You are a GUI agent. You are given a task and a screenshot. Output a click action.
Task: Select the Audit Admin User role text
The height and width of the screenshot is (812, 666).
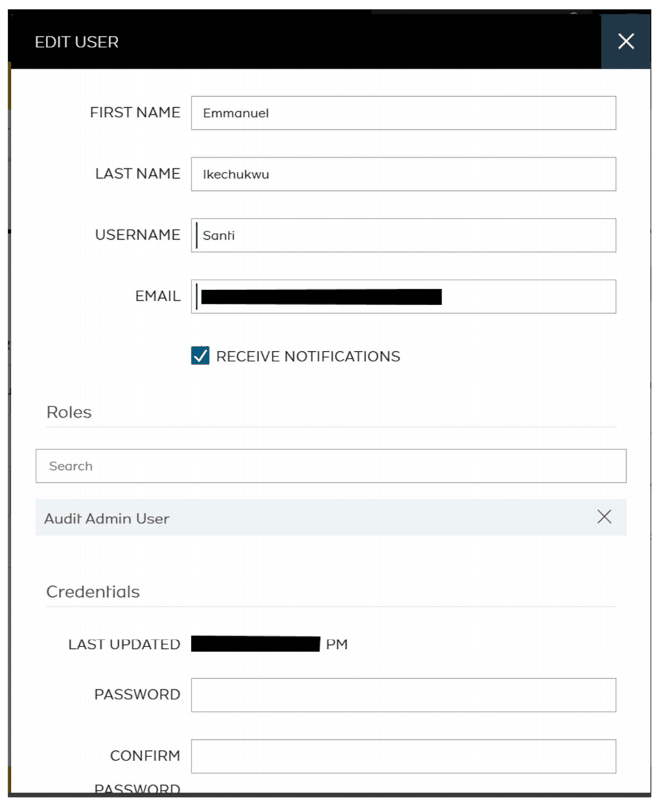106,519
